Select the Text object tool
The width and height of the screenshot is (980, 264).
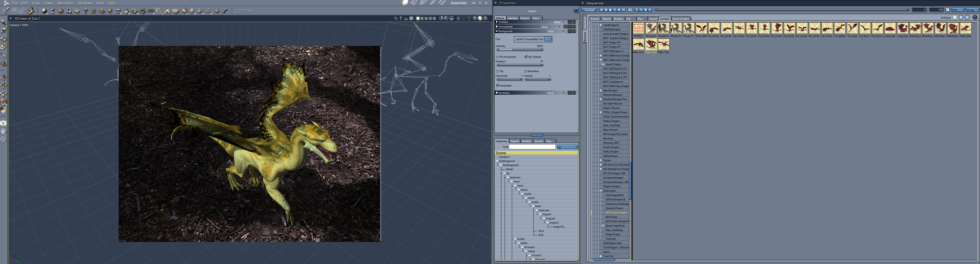tap(85, 11)
